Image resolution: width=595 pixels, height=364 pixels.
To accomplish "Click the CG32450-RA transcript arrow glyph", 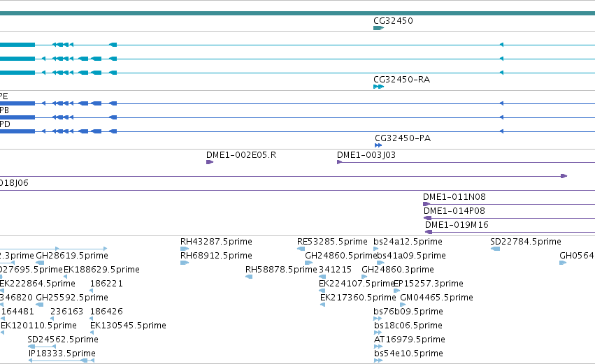I will click(379, 87).
